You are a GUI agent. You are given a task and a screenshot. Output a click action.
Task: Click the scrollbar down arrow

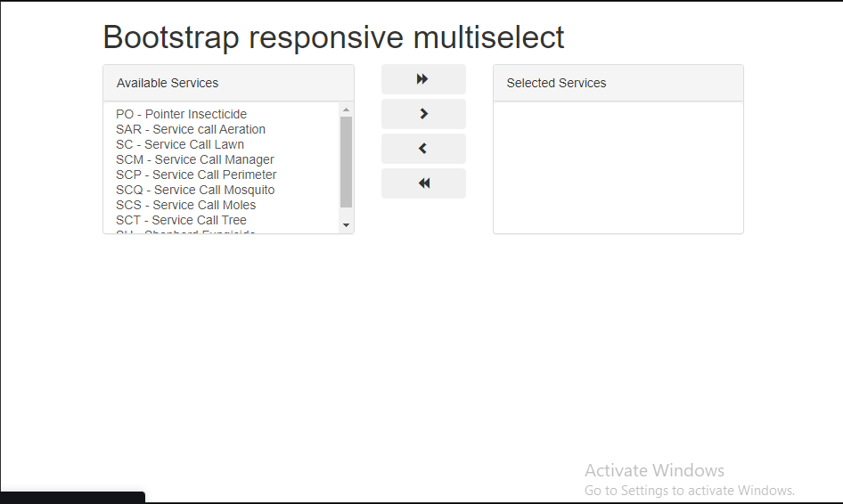(347, 225)
